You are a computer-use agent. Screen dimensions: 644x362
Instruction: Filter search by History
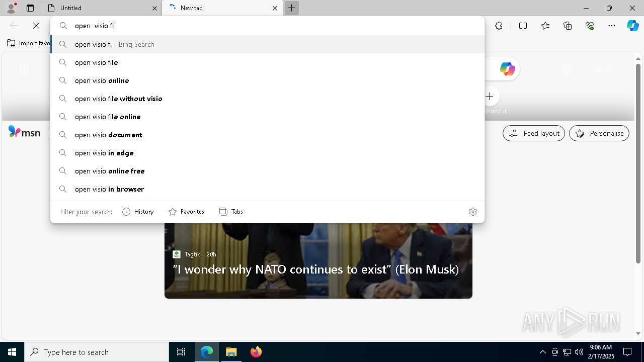(x=138, y=212)
